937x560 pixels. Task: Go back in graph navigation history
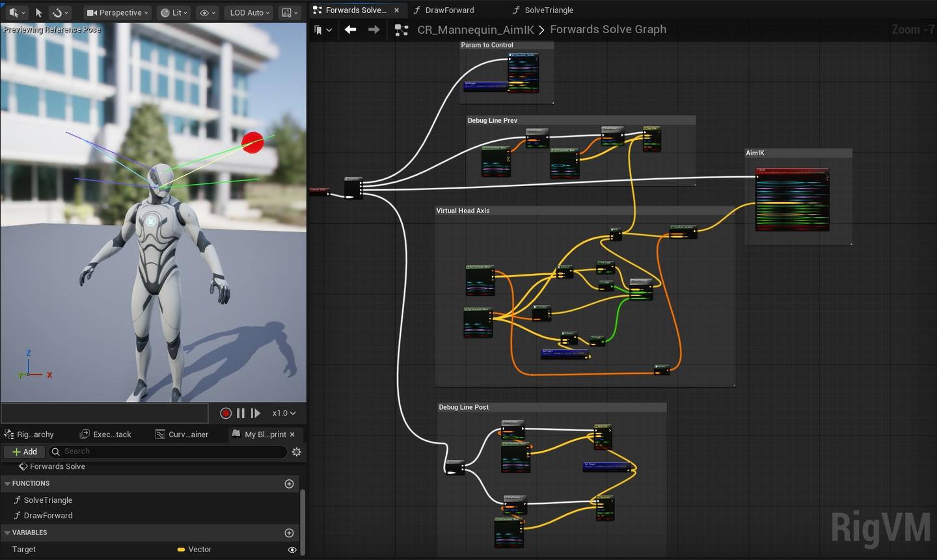[x=350, y=29]
